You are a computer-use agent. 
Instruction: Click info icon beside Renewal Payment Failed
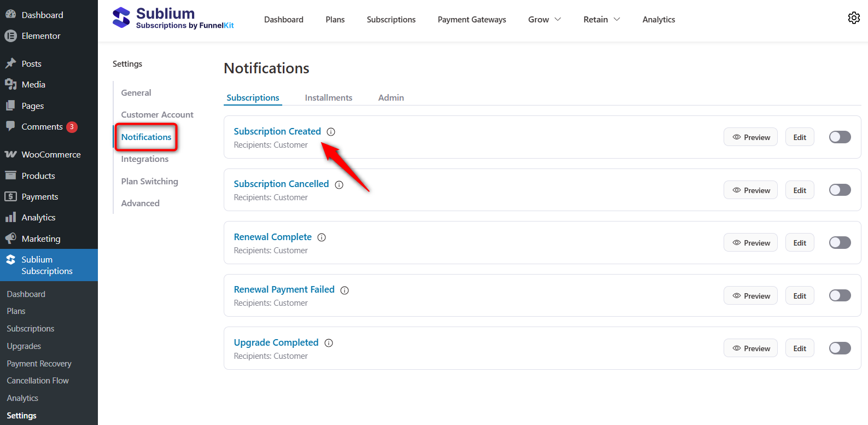pyautogui.click(x=345, y=290)
